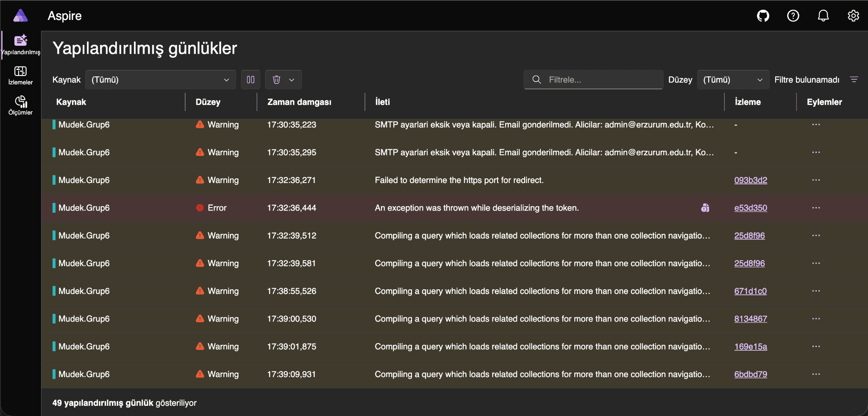Open the Kaynak (Tümü) resource dropdown

tap(161, 80)
